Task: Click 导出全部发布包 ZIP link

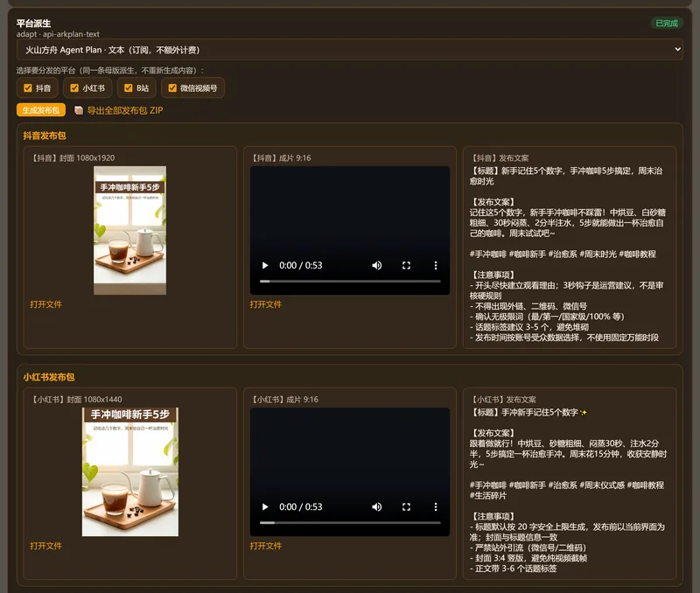Action: point(125,110)
